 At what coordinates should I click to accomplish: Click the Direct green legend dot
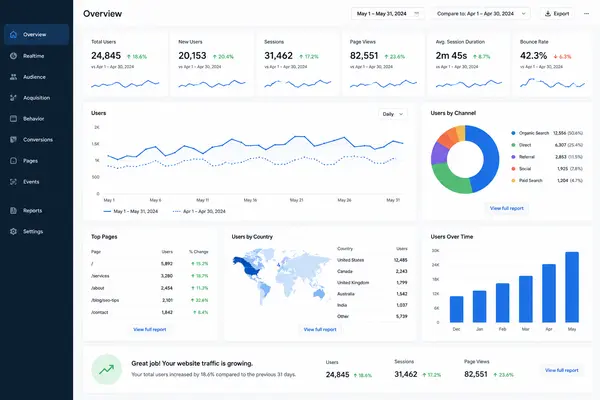tap(513, 145)
